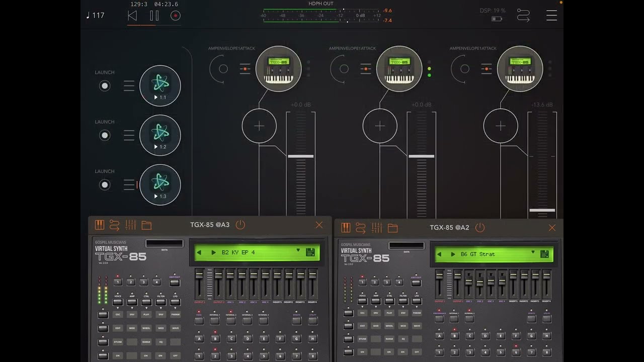Toggle LAUNCH button for the 1:3 Atom node
The width and height of the screenshot is (644, 362).
(105, 185)
